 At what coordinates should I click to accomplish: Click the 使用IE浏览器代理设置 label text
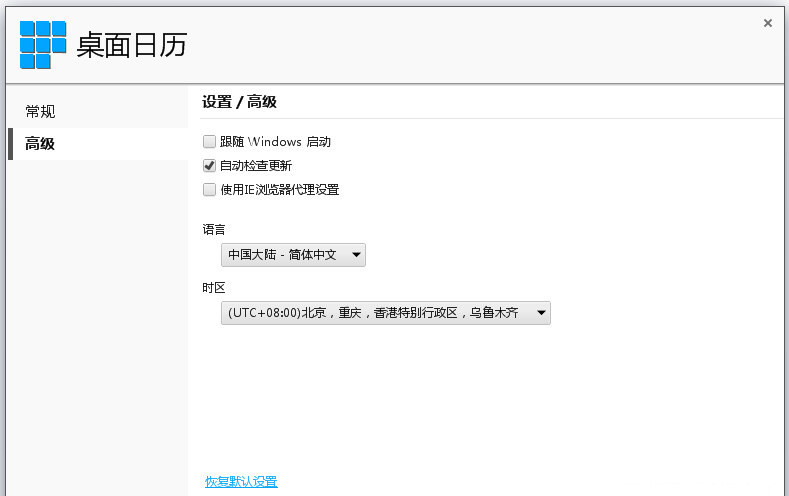[x=279, y=190]
